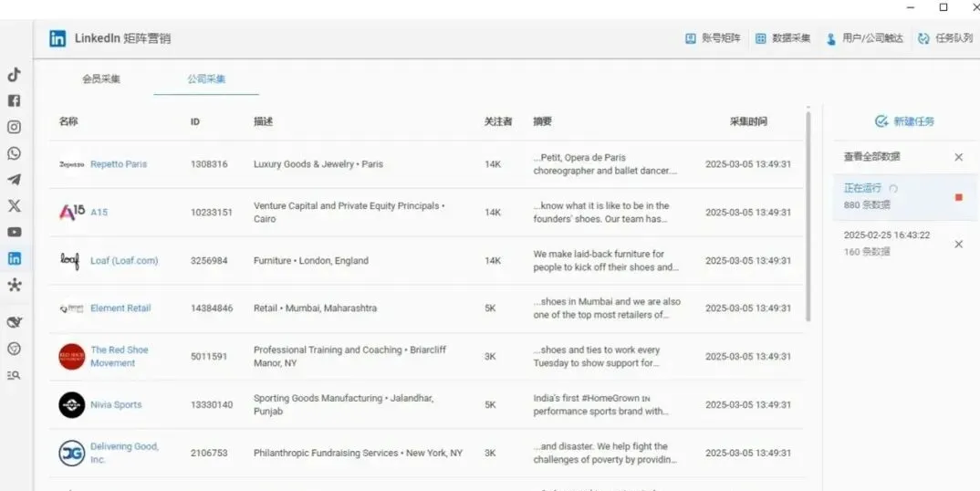Viewport: 980px width, 491px height.
Task: Click the Chrome-style circle icon in sidebar
Action: point(14,349)
